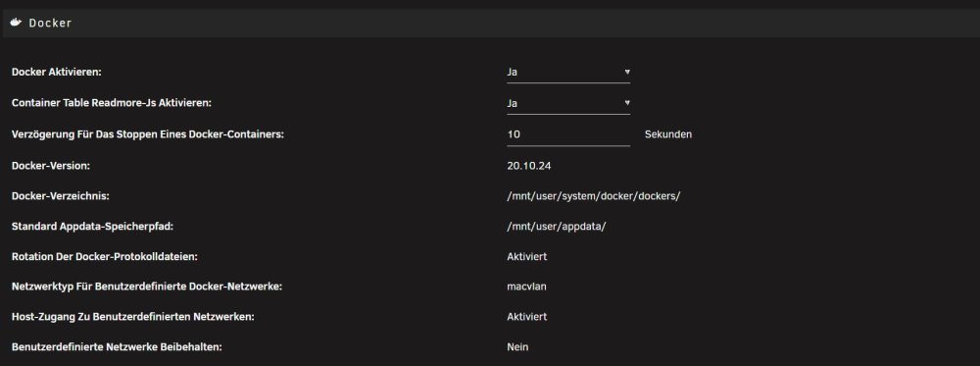Expand the Container Table Readmore-Js dropdown
The image size is (980, 366).
568,103
